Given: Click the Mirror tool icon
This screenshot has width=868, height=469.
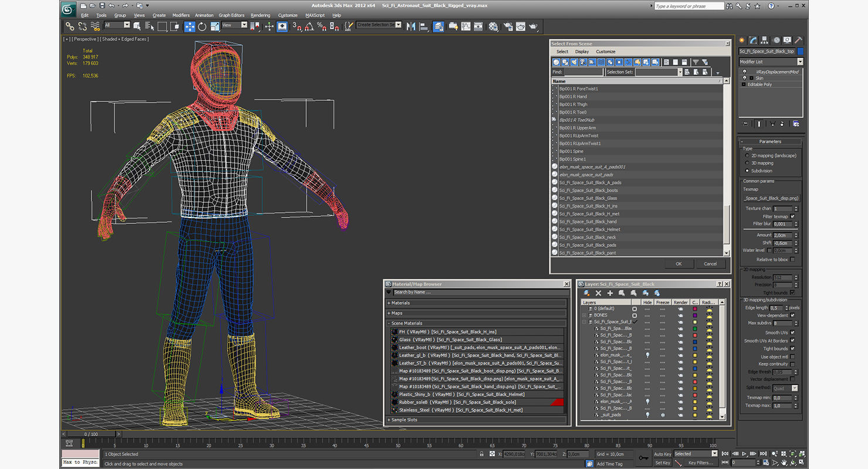Looking at the screenshot, I should pyautogui.click(x=411, y=26).
